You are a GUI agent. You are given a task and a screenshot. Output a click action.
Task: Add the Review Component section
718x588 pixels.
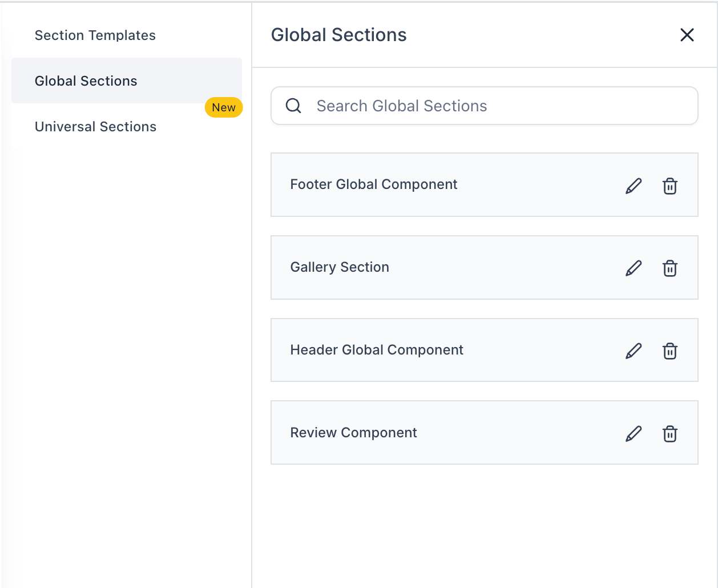pos(353,433)
